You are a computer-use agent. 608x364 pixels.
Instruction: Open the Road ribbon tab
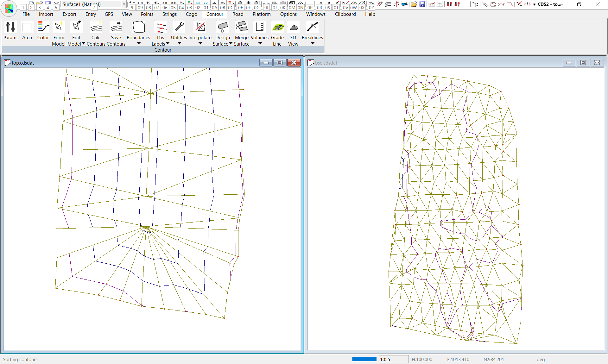coord(238,14)
